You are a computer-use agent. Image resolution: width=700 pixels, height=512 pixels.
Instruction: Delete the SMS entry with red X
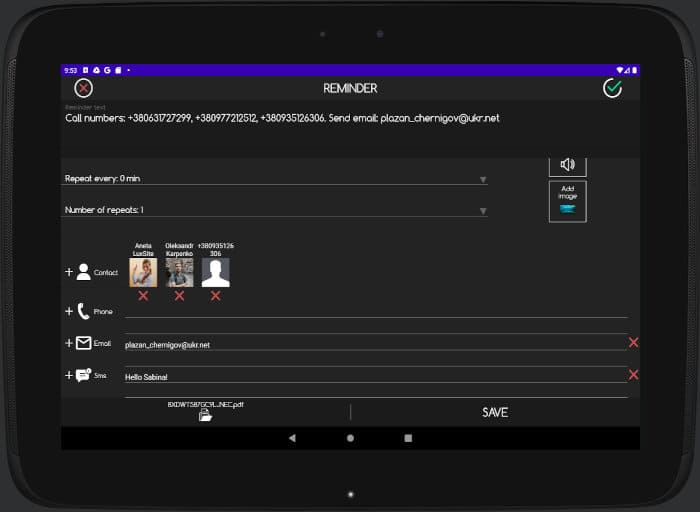tap(633, 375)
